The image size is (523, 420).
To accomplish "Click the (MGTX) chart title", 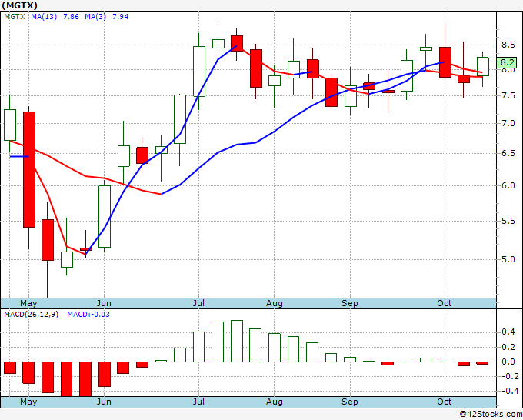I will click(x=20, y=5).
